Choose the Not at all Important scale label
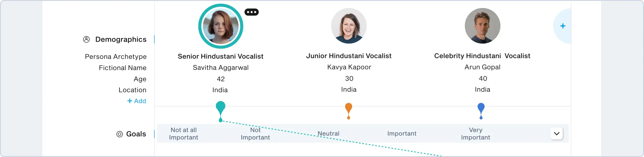Screen dimensions: 644x157 (184, 134)
